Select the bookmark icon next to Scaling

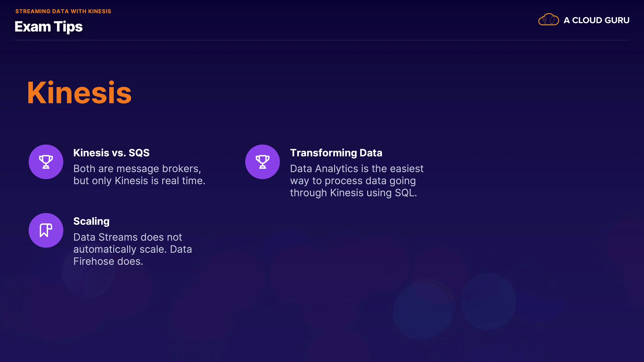pos(46,230)
